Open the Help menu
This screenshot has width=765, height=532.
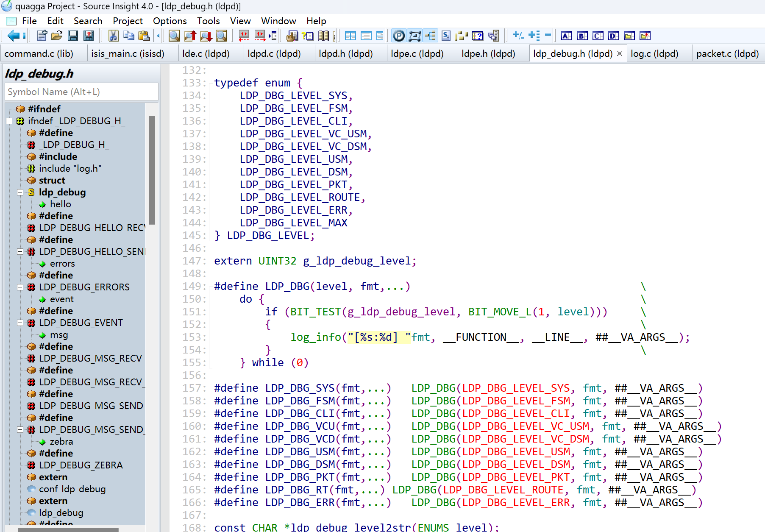tap(316, 21)
